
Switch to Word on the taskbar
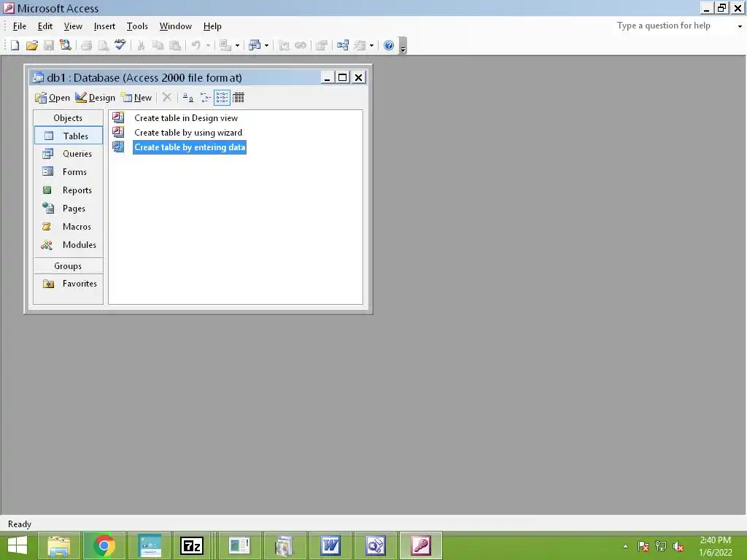point(330,545)
